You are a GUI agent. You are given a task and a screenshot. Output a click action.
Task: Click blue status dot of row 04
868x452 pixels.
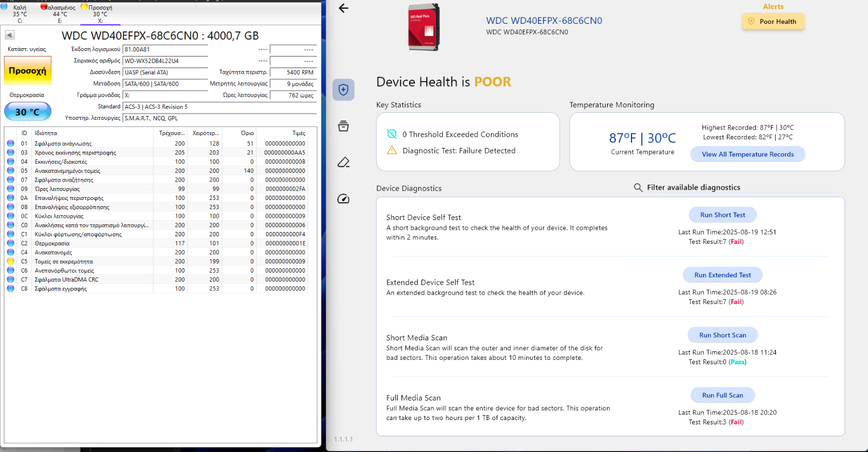click(x=10, y=162)
